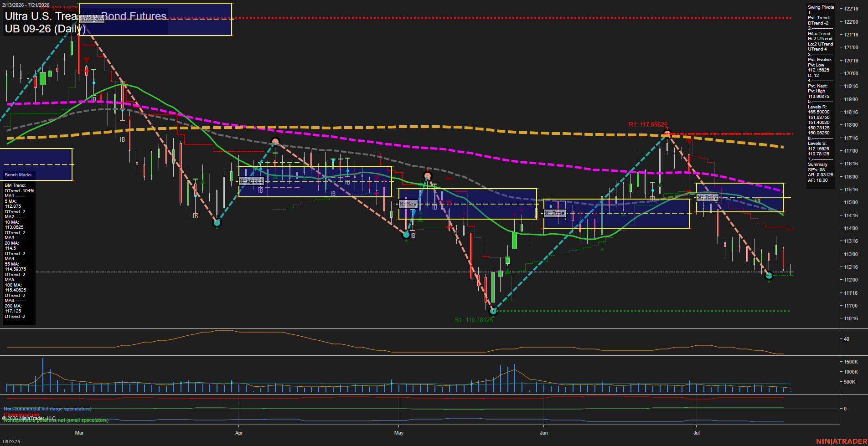Select the 10 MA value 113.0625
The height and width of the screenshot is (446, 868).
(14, 227)
